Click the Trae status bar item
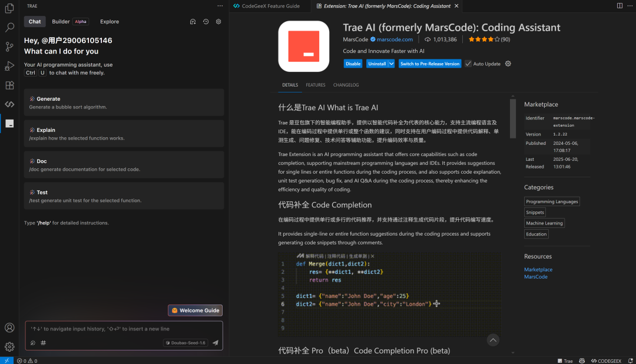 coord(565,360)
